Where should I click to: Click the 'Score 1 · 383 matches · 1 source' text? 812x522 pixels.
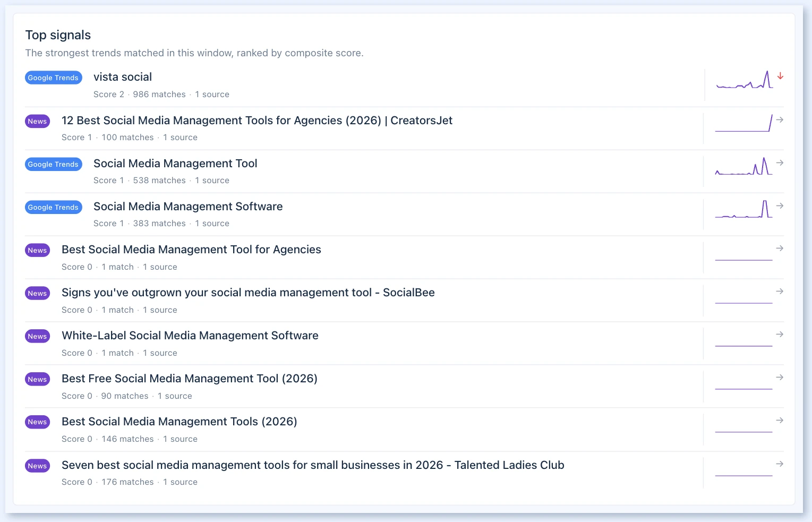coord(161,224)
